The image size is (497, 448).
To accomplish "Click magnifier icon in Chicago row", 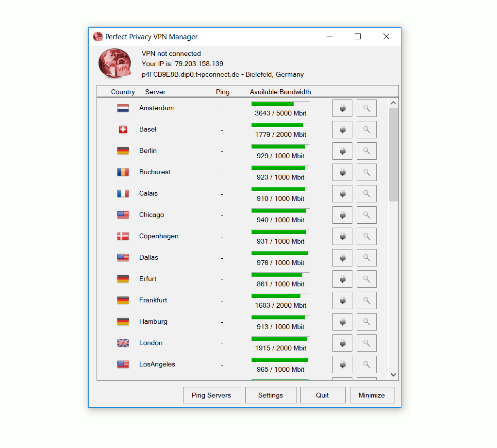I will 366,215.
